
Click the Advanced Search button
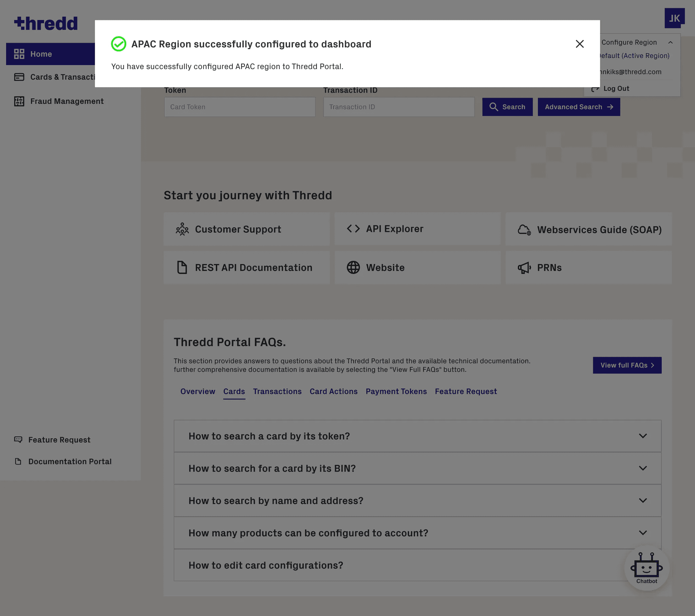coord(578,107)
